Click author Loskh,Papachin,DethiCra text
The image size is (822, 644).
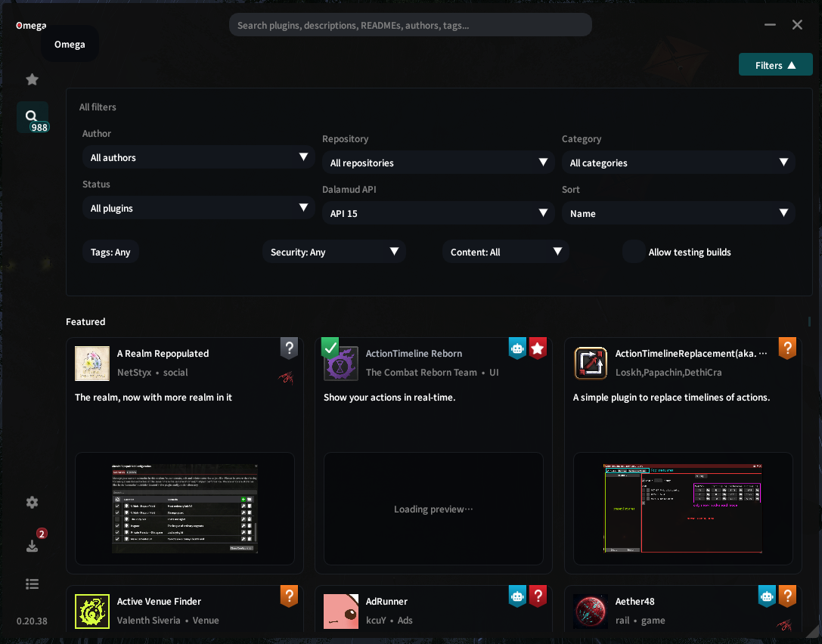pos(668,372)
